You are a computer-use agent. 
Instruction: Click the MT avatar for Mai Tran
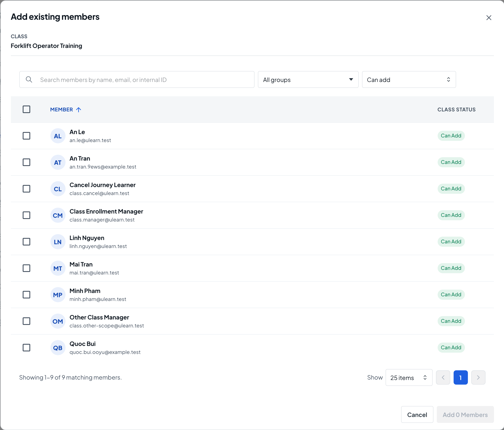pyautogui.click(x=58, y=268)
